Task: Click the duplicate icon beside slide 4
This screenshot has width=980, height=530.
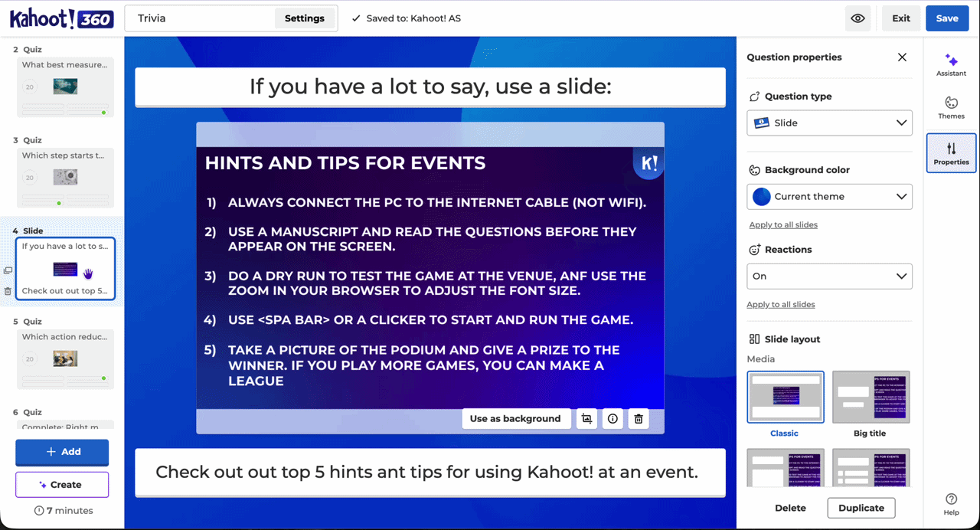Action: [x=8, y=270]
